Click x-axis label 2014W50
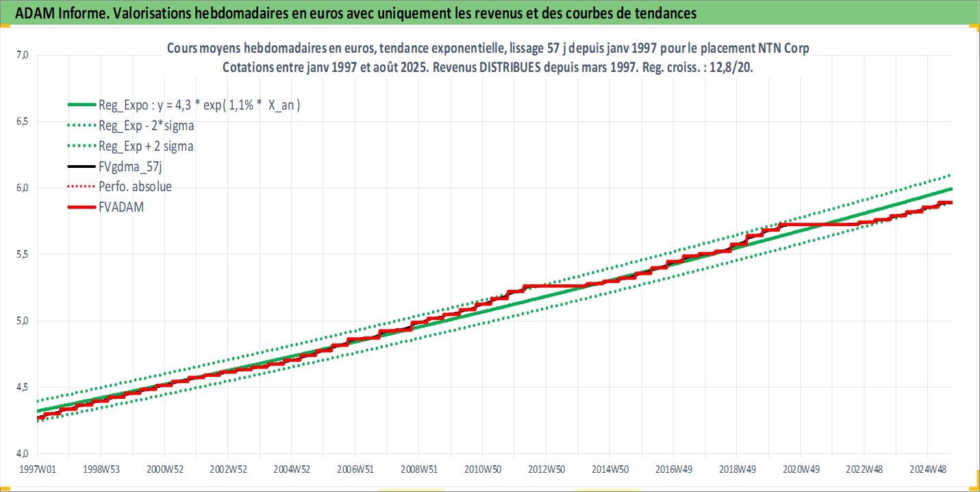This screenshot has width=980, height=492. pyautogui.click(x=610, y=469)
